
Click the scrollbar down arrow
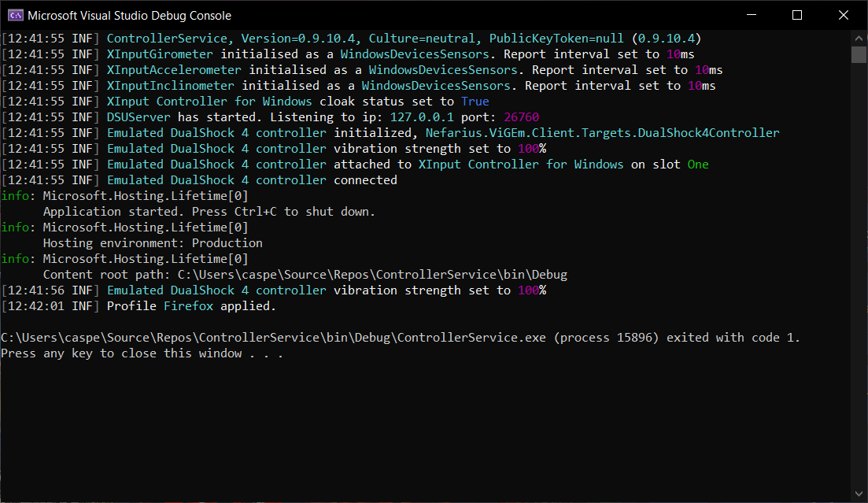[x=859, y=494]
